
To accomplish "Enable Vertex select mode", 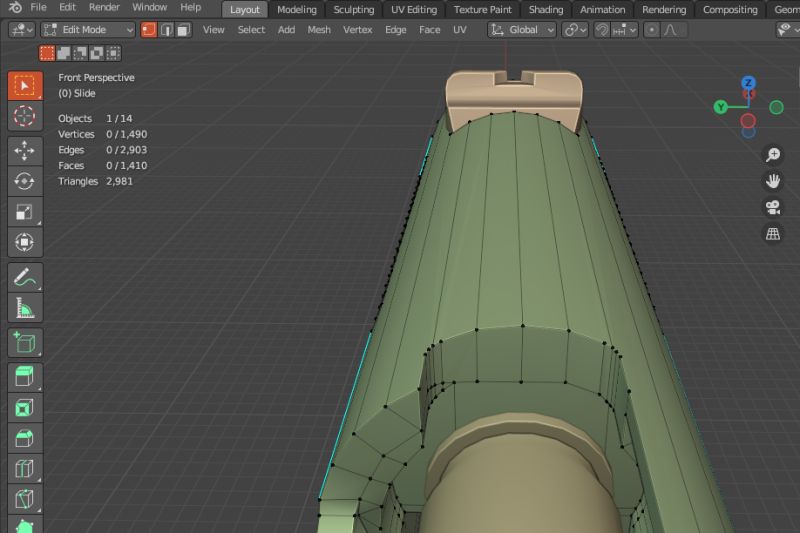I will (148, 30).
